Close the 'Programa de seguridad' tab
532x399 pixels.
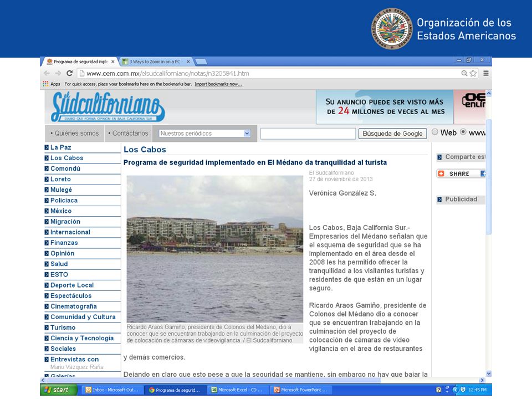113,62
